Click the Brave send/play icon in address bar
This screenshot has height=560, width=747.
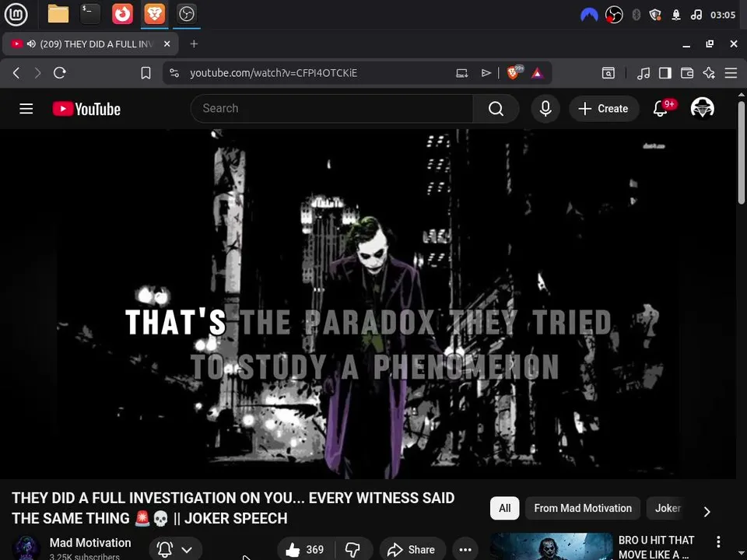(486, 73)
